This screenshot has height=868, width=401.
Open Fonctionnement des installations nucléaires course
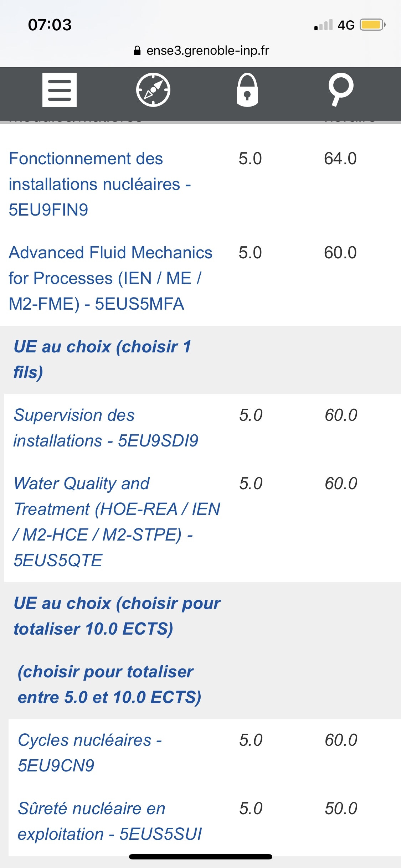tap(100, 184)
